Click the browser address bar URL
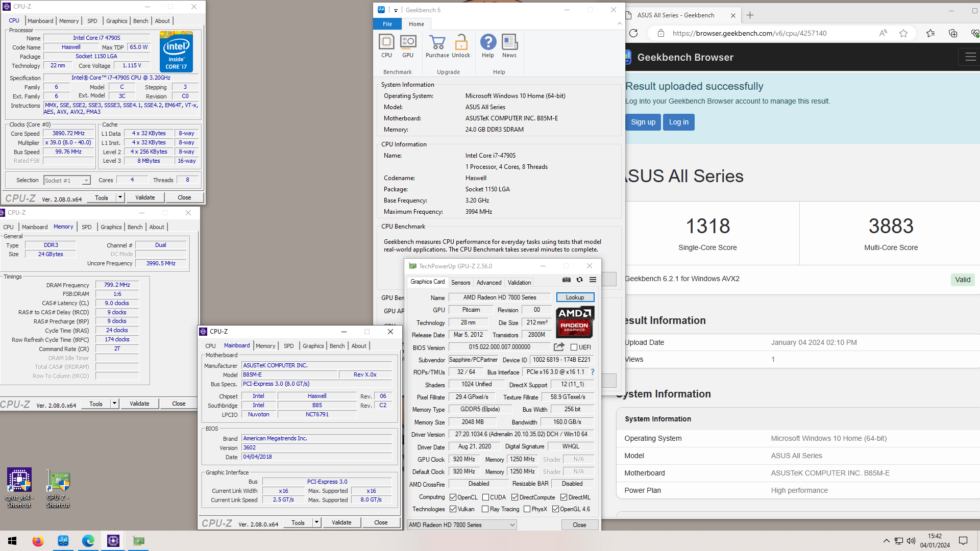 (749, 33)
